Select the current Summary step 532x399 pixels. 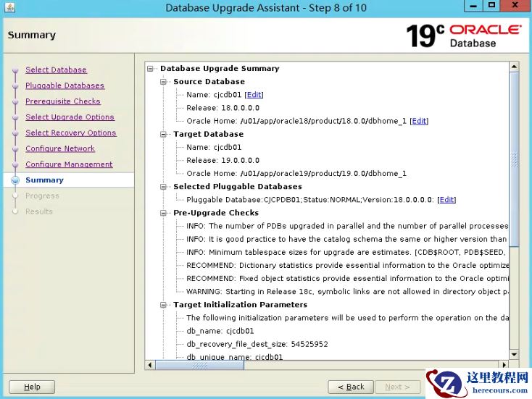coord(44,180)
